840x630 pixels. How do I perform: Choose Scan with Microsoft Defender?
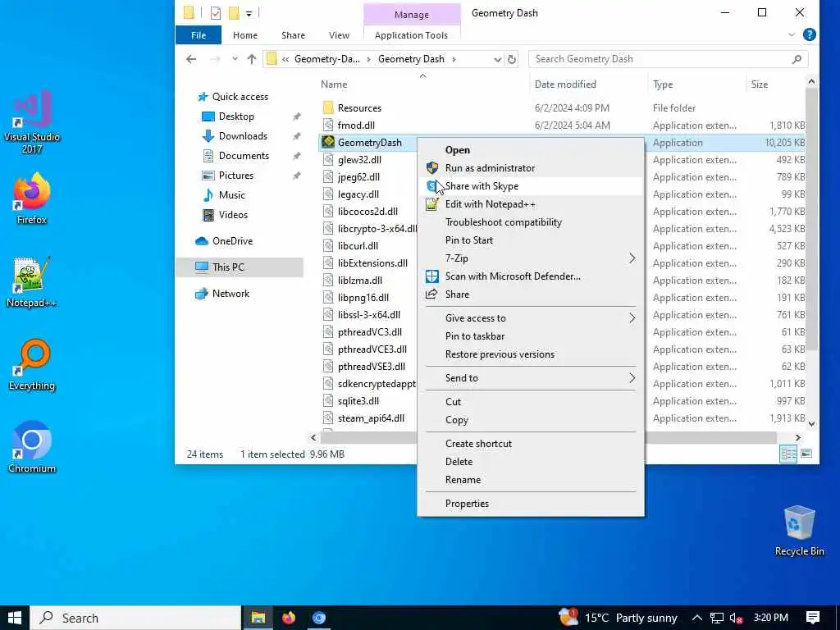click(531, 276)
